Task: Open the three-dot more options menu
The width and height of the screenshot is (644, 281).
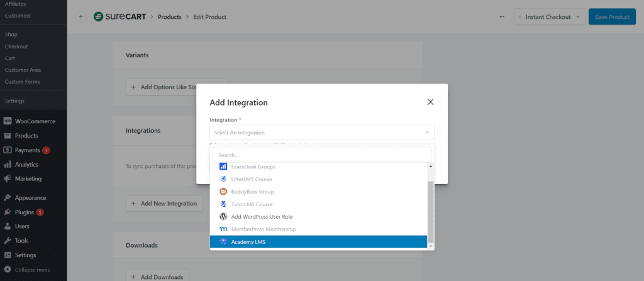Action: pyautogui.click(x=501, y=17)
